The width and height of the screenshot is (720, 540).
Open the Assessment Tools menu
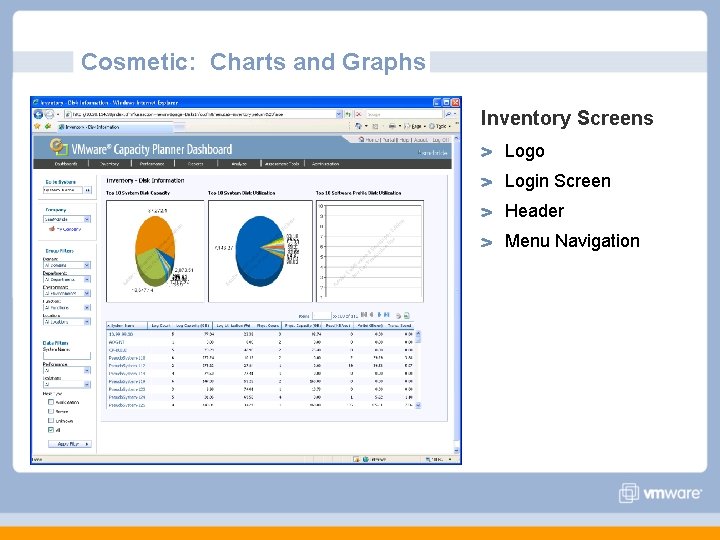pyautogui.click(x=282, y=163)
